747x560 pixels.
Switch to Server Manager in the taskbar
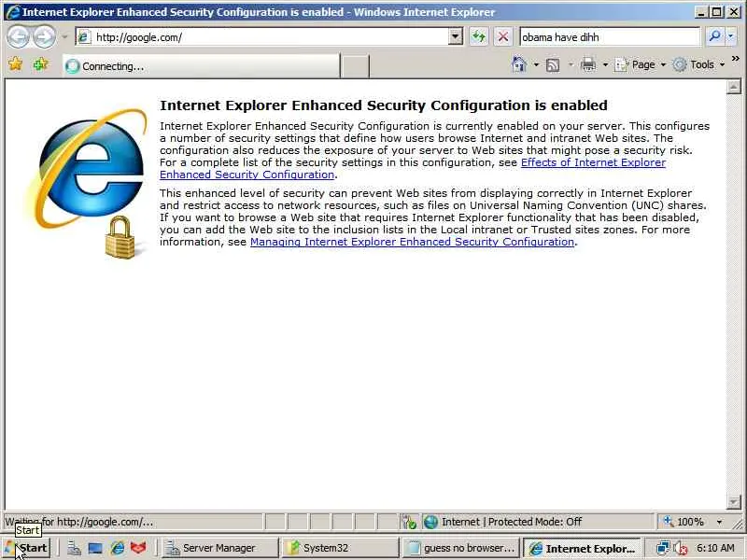point(218,548)
